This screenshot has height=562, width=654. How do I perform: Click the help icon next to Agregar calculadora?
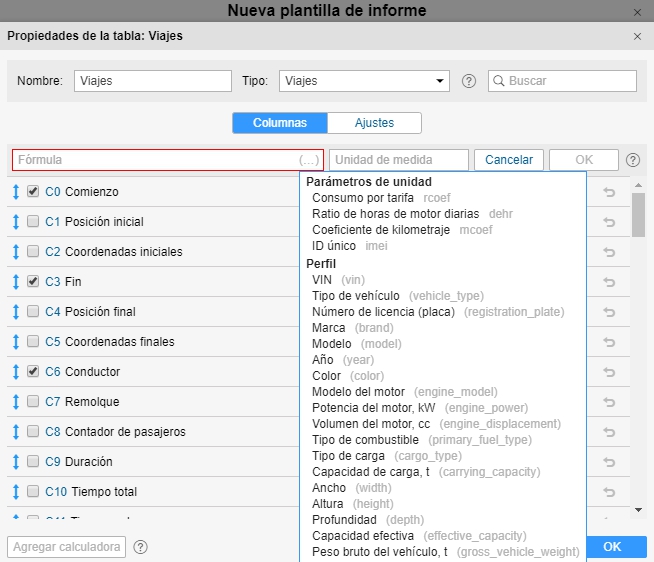[141, 547]
